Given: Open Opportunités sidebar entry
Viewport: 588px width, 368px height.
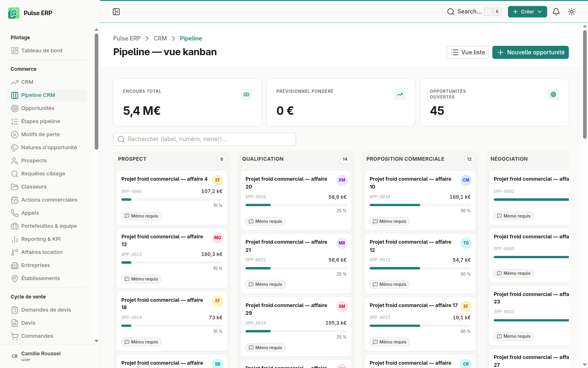Looking at the screenshot, I should pos(47,108).
